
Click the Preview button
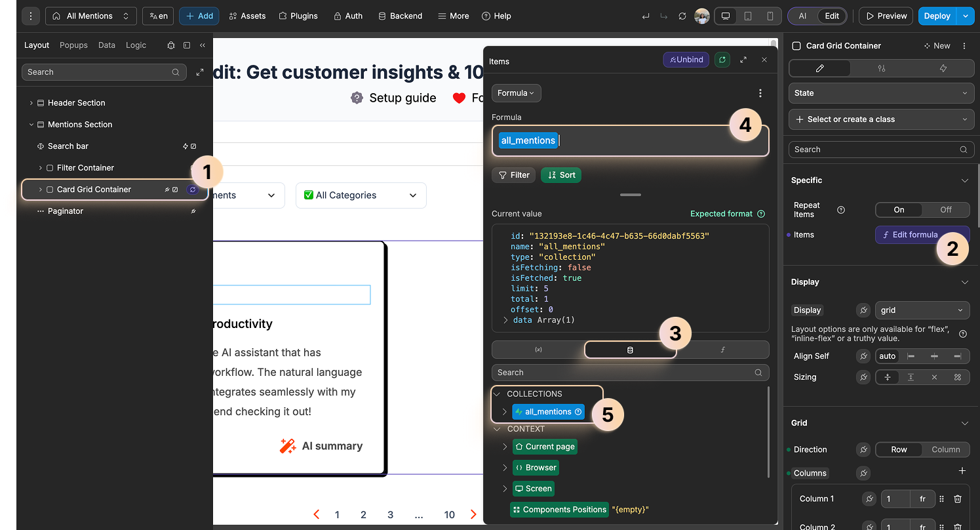(886, 16)
